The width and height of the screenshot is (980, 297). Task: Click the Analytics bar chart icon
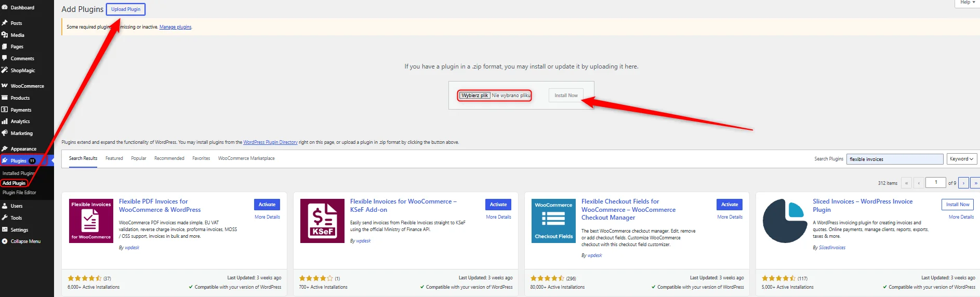tap(5, 121)
